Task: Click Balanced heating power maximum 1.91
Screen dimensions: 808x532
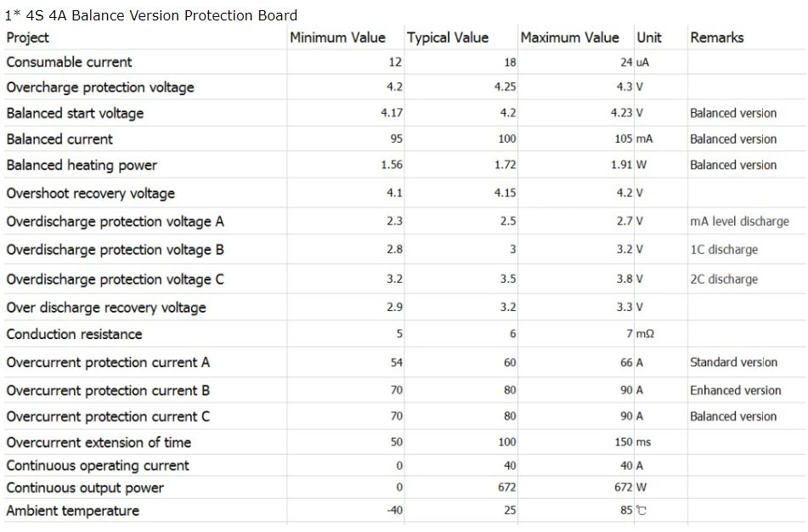Action: click(621, 165)
